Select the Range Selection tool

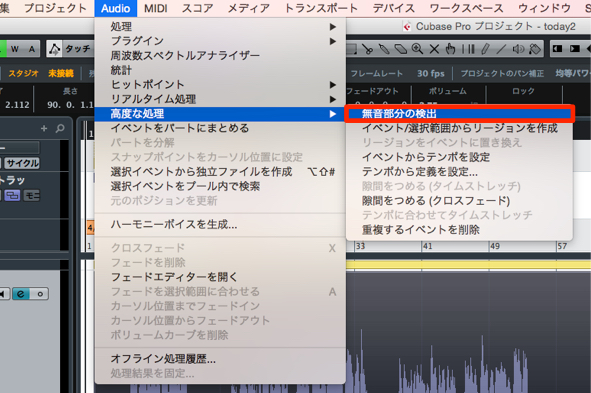[351, 49]
